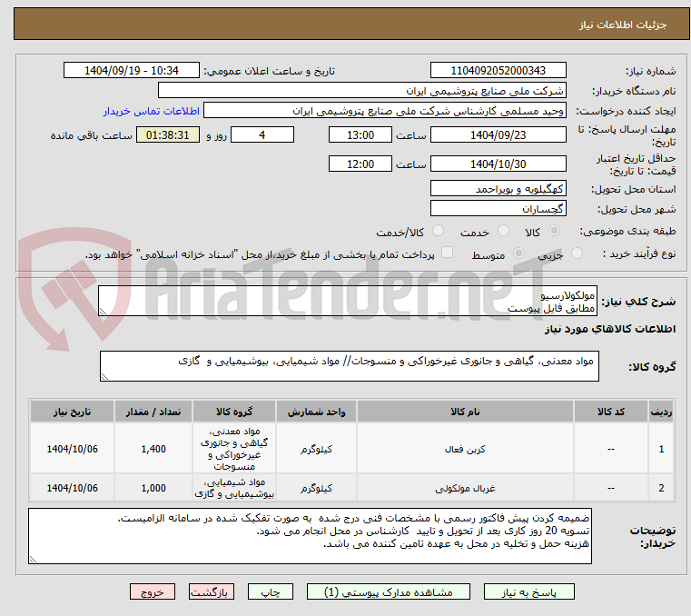Click the need date of row 1
Image resolution: width=691 pixels, height=616 pixels.
[73, 450]
